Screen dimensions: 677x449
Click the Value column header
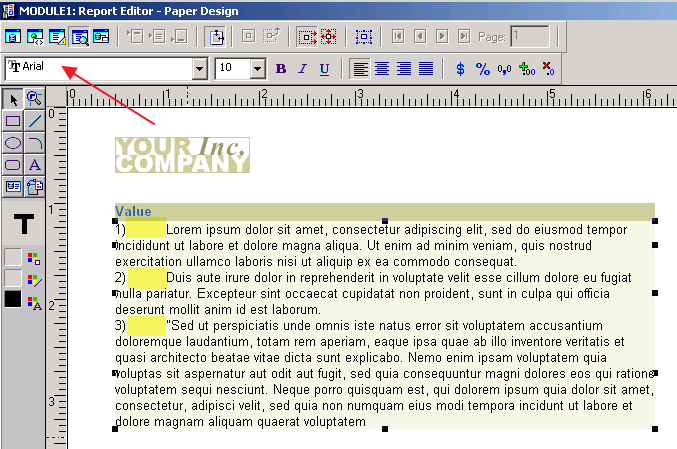[133, 211]
